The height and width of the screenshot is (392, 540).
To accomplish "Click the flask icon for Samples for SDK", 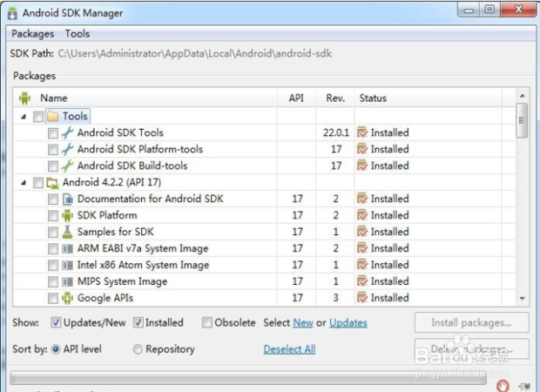I will click(68, 232).
